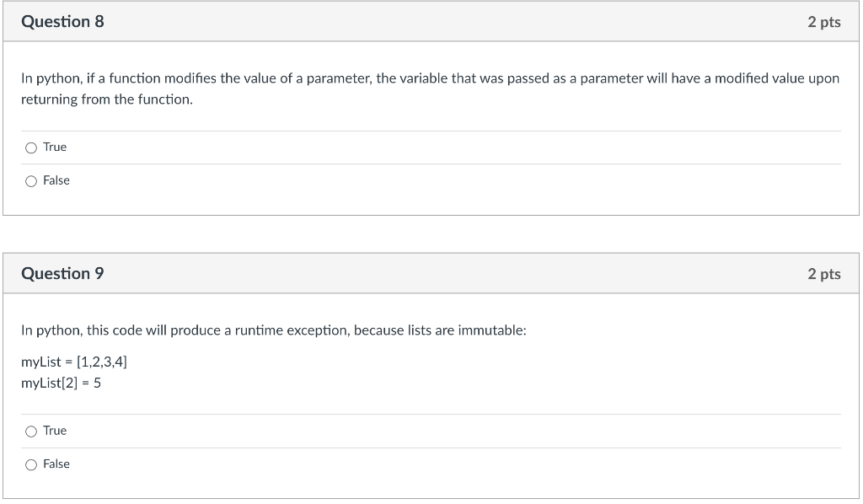Click the '2 pts' label of Question 8
The height and width of the screenshot is (504, 863).
click(824, 22)
